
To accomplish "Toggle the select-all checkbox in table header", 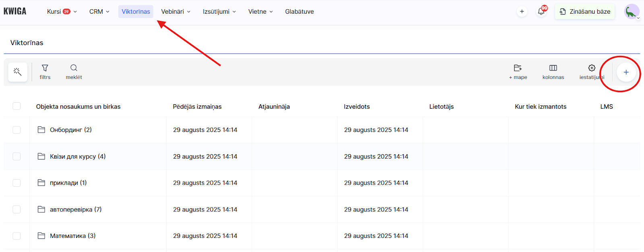I will (17, 106).
